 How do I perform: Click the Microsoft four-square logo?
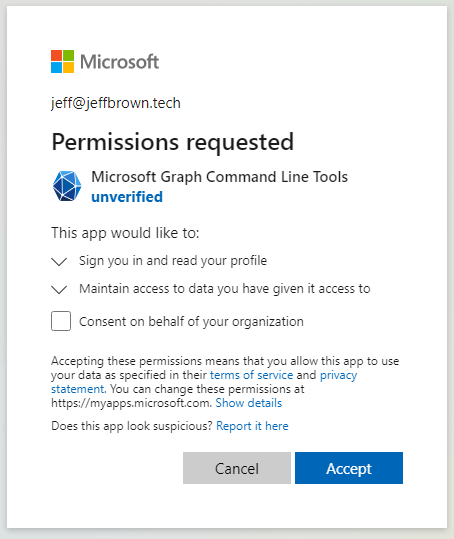coord(62,62)
